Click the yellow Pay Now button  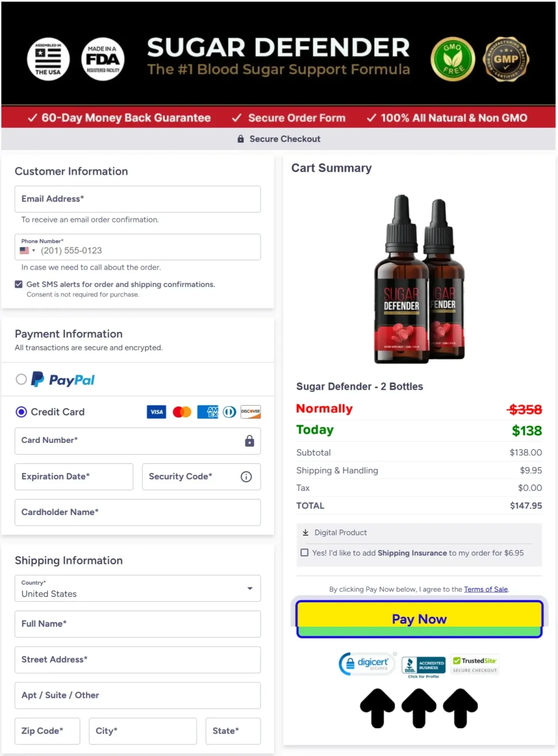pos(419,619)
